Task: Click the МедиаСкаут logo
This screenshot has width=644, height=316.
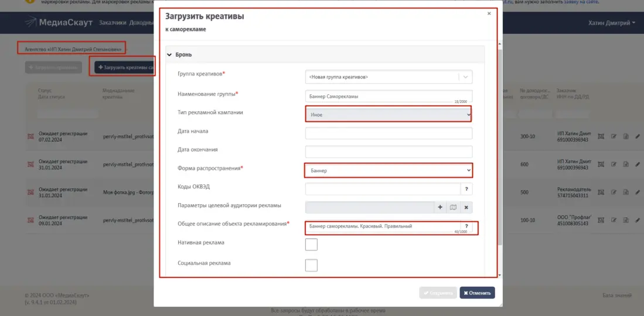Action: pyautogui.click(x=57, y=23)
